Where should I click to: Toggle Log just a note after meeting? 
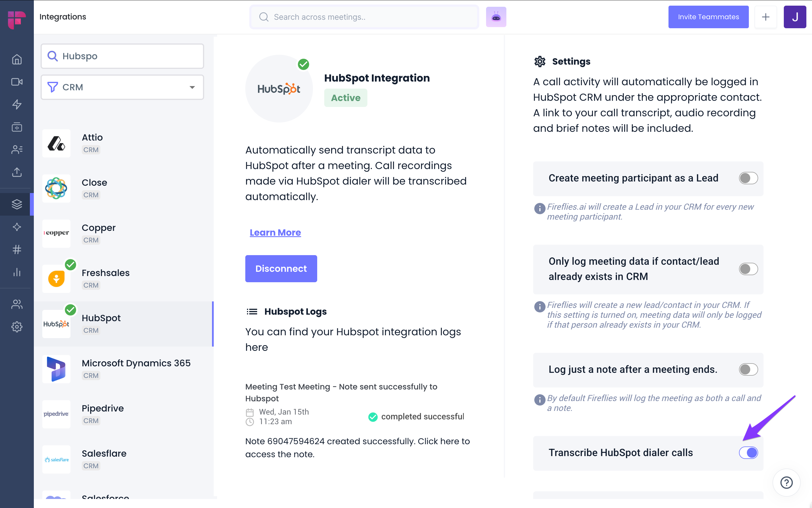(x=748, y=369)
